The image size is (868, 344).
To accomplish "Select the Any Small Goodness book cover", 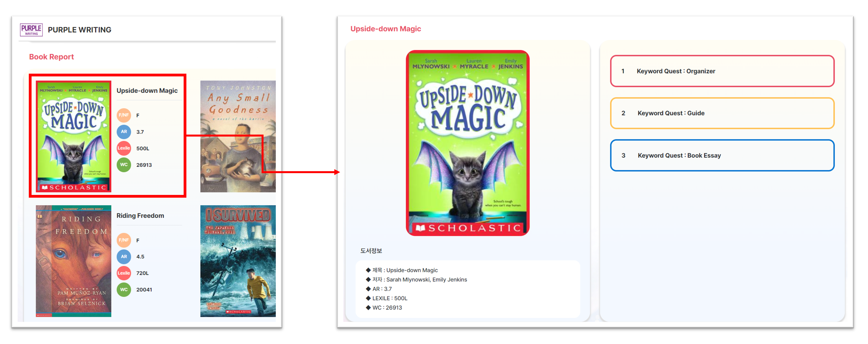I will tap(238, 137).
